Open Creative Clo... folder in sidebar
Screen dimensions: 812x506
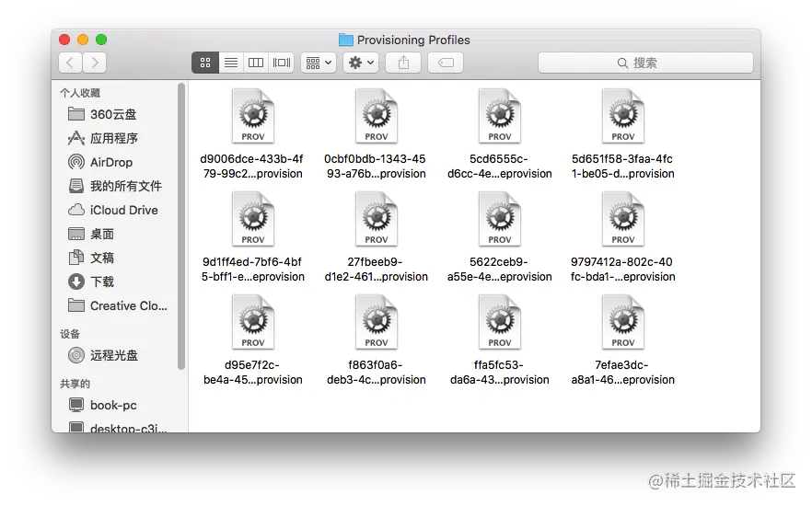pos(117,305)
